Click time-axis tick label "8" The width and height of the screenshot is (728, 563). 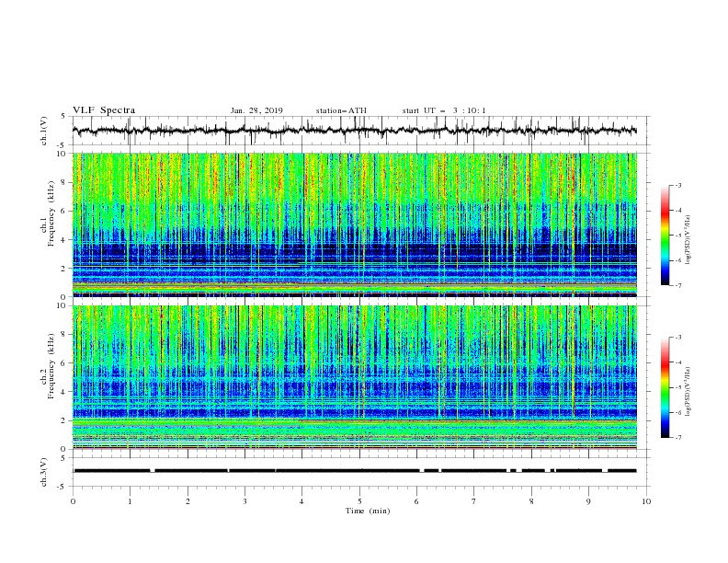531,501
